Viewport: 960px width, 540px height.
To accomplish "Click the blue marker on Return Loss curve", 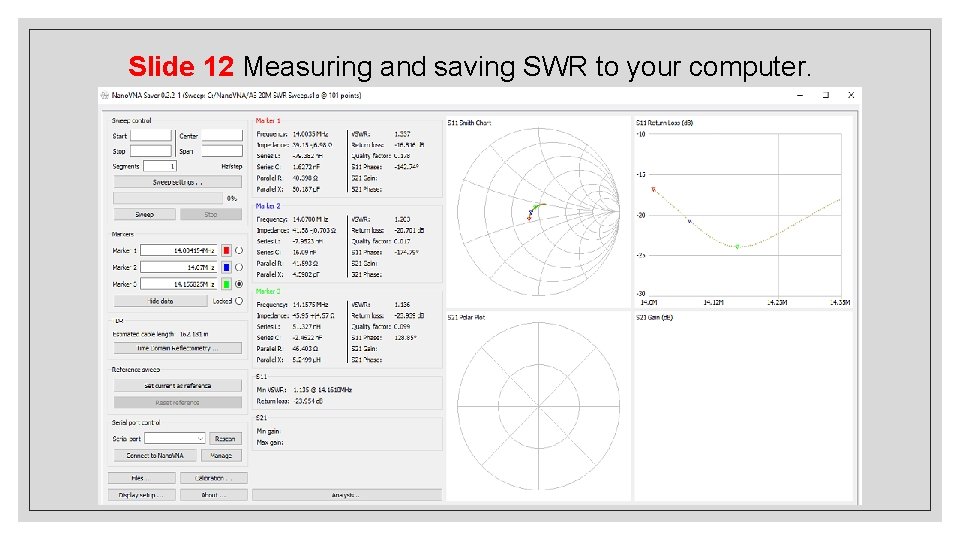I will pyautogui.click(x=690, y=221).
